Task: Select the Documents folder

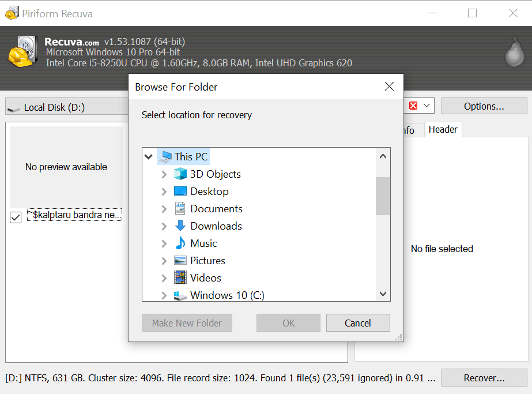Action: (217, 209)
